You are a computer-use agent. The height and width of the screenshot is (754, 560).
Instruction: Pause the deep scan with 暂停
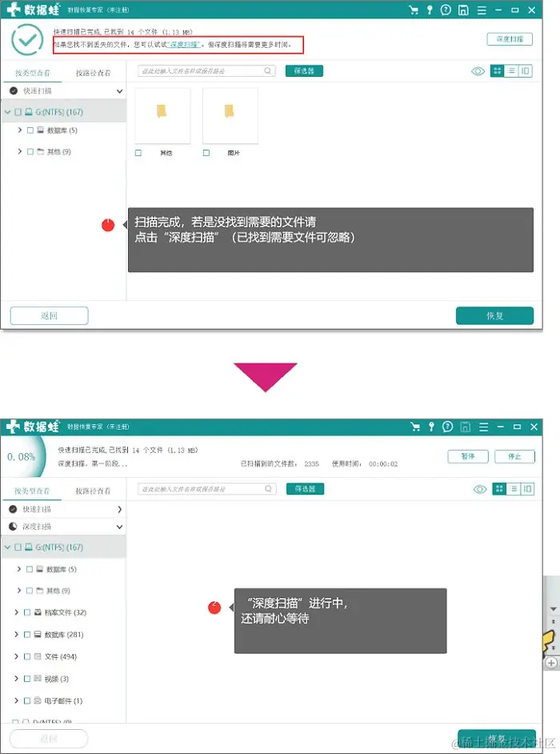point(468,456)
